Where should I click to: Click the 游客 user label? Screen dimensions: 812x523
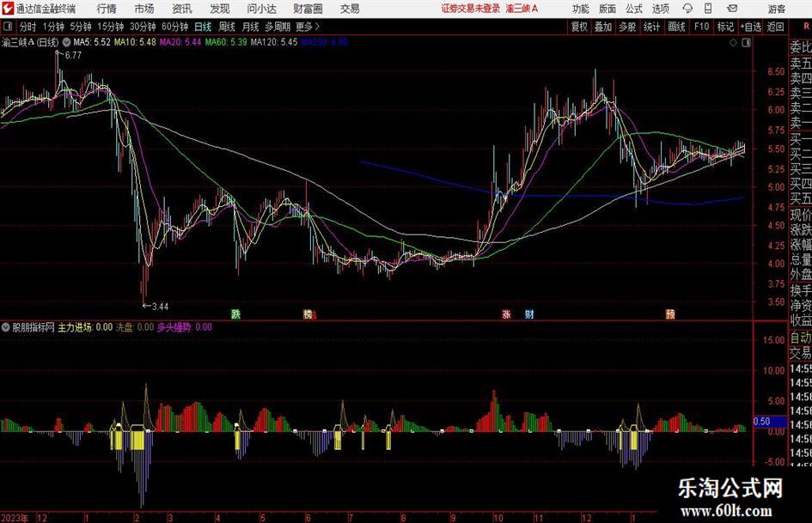777,9
